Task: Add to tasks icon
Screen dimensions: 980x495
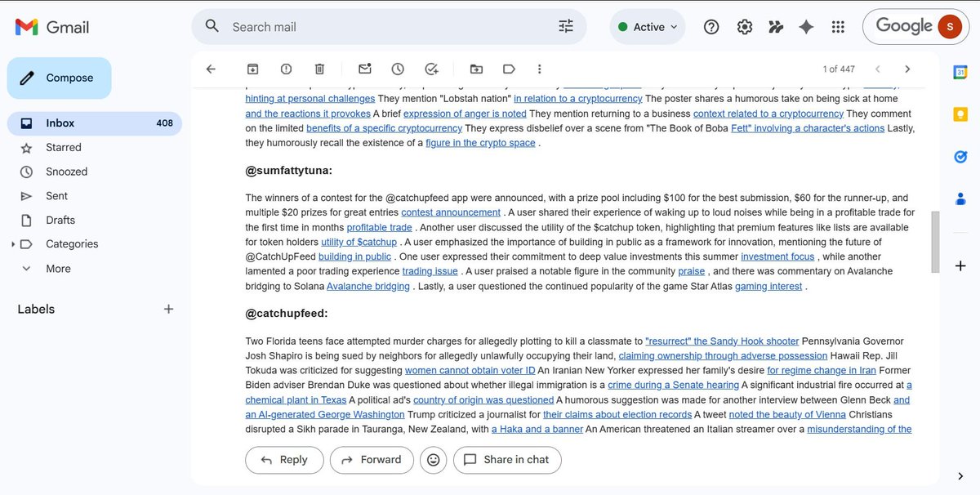Action: (x=431, y=69)
